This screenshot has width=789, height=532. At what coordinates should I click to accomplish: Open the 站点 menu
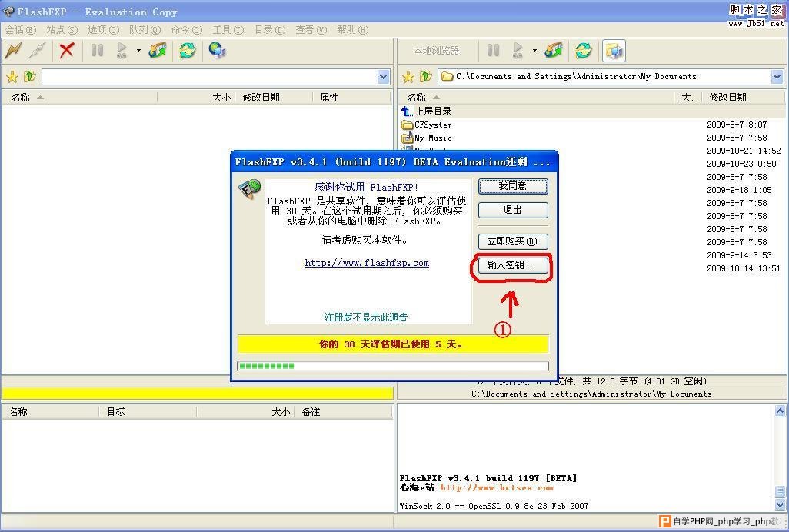click(x=62, y=30)
